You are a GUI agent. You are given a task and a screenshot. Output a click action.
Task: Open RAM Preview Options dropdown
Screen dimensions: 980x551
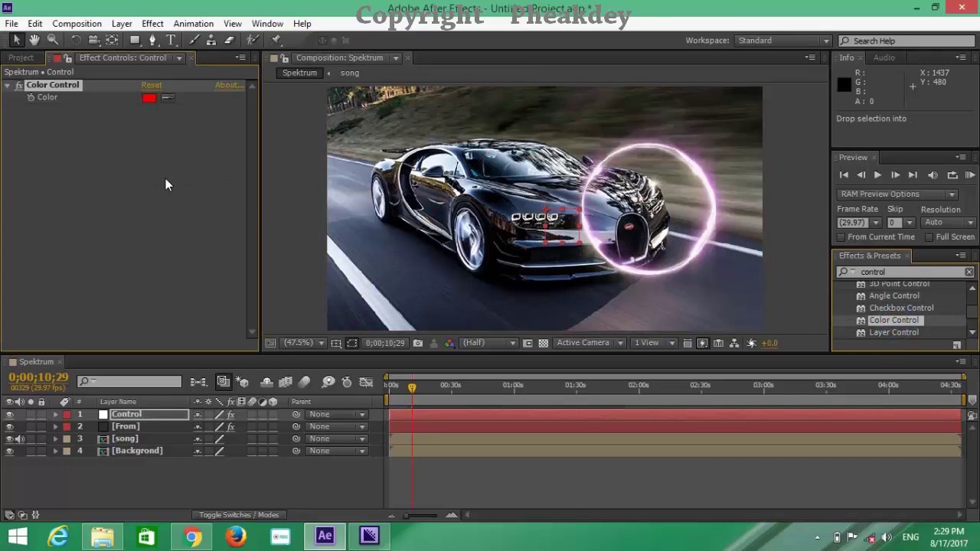pos(897,194)
